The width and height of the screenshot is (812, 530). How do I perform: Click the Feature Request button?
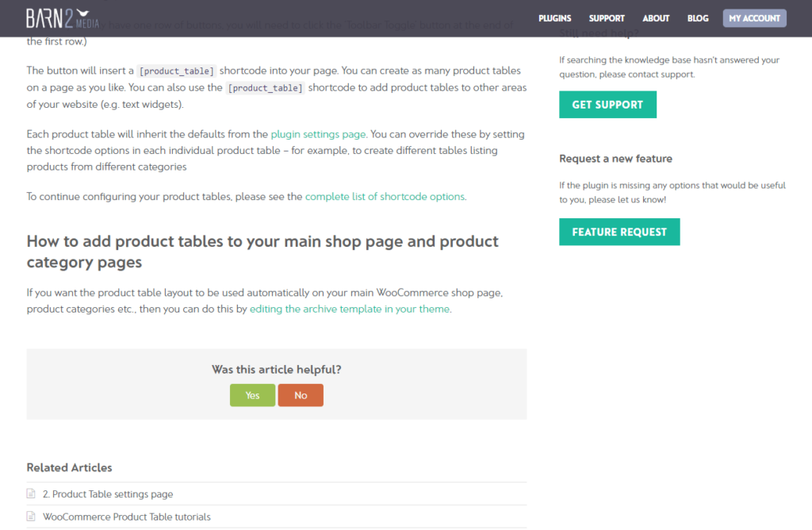click(x=619, y=232)
